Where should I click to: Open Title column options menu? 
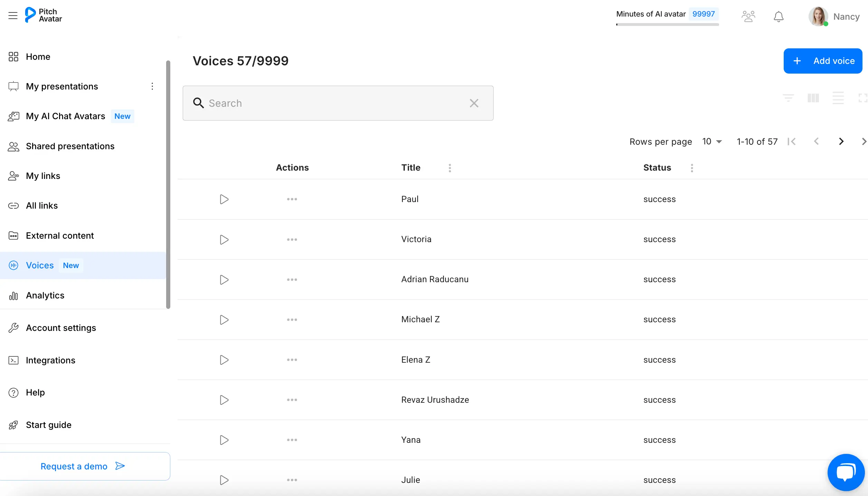point(450,168)
